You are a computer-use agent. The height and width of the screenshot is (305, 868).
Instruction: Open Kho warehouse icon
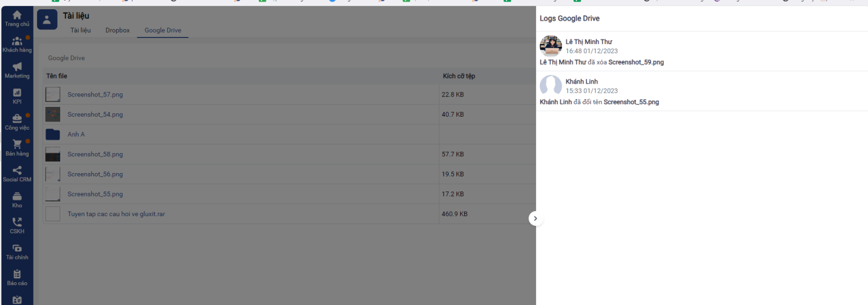click(17, 196)
